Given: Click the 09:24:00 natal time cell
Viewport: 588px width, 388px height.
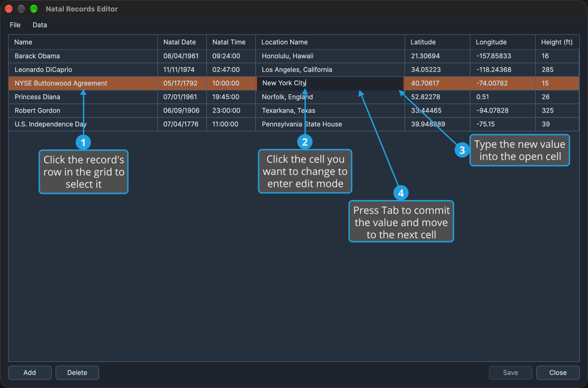Looking at the screenshot, I should 231,56.
